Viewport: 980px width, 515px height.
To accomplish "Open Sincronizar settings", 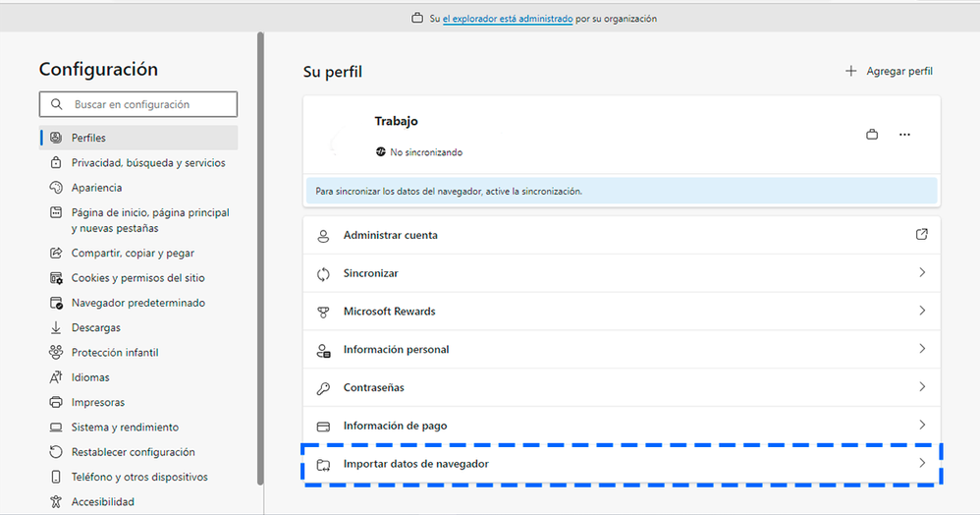I will (622, 273).
